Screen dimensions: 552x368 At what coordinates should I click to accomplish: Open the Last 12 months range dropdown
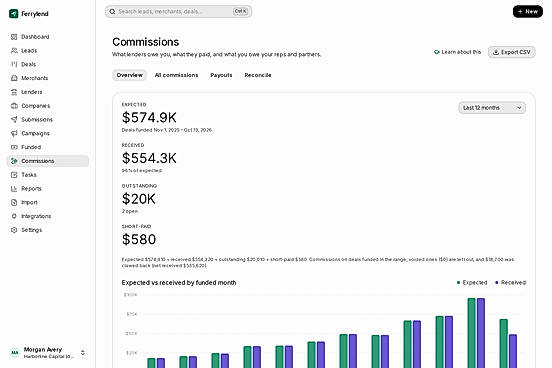coord(492,108)
